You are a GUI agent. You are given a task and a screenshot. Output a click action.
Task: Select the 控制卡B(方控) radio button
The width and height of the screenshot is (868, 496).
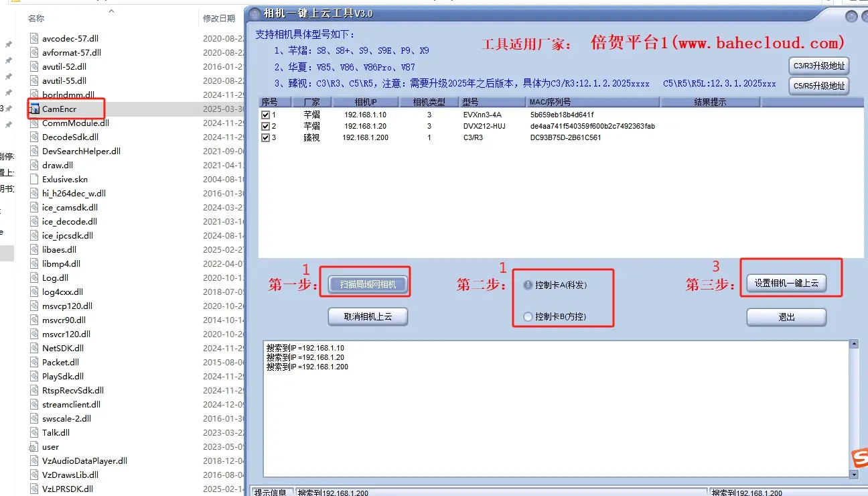tap(528, 317)
